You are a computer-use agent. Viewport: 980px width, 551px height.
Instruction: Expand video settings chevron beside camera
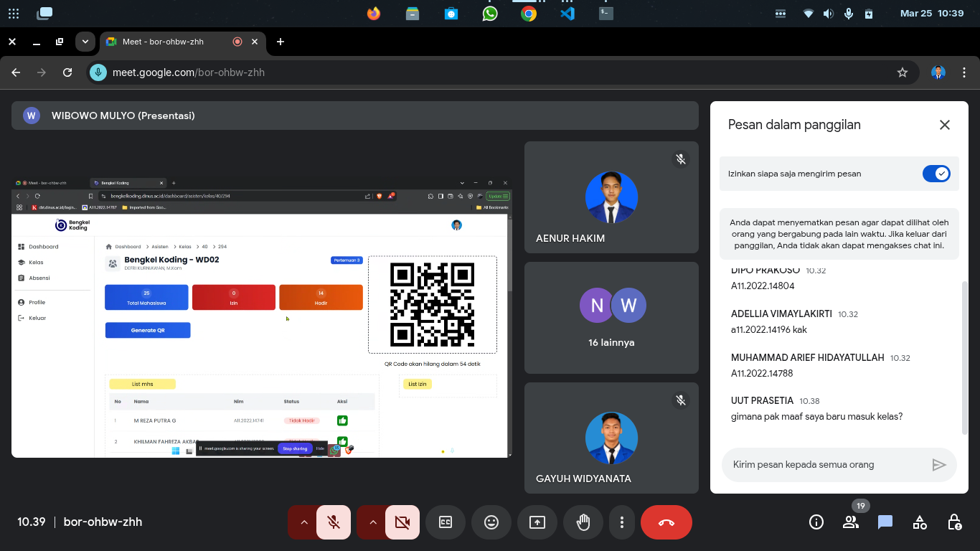372,522
